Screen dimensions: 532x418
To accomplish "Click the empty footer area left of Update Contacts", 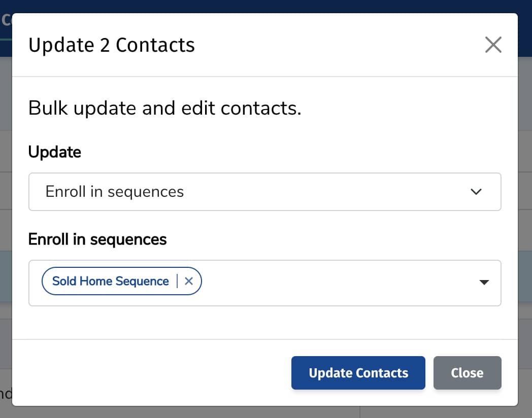I will [152, 373].
